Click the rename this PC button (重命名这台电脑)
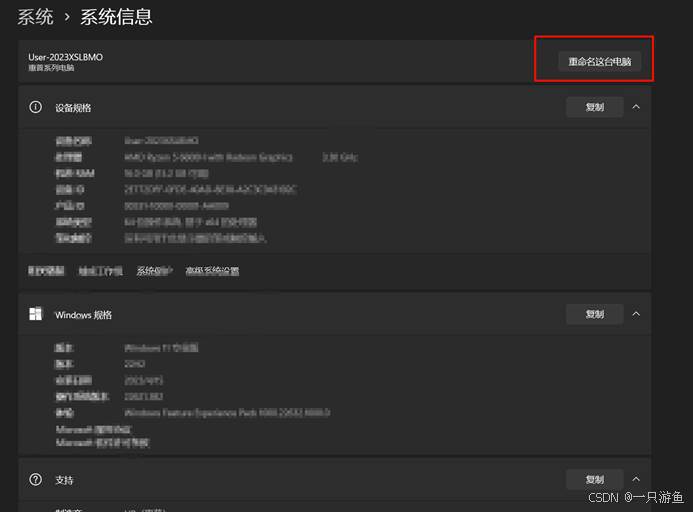The image size is (693, 512). click(599, 61)
